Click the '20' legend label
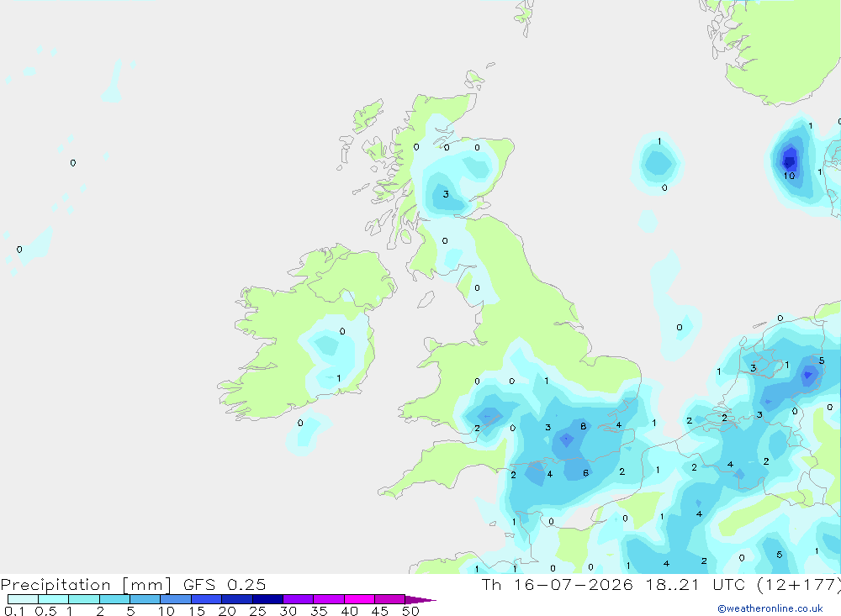This screenshot has width=841, height=616. (227, 611)
